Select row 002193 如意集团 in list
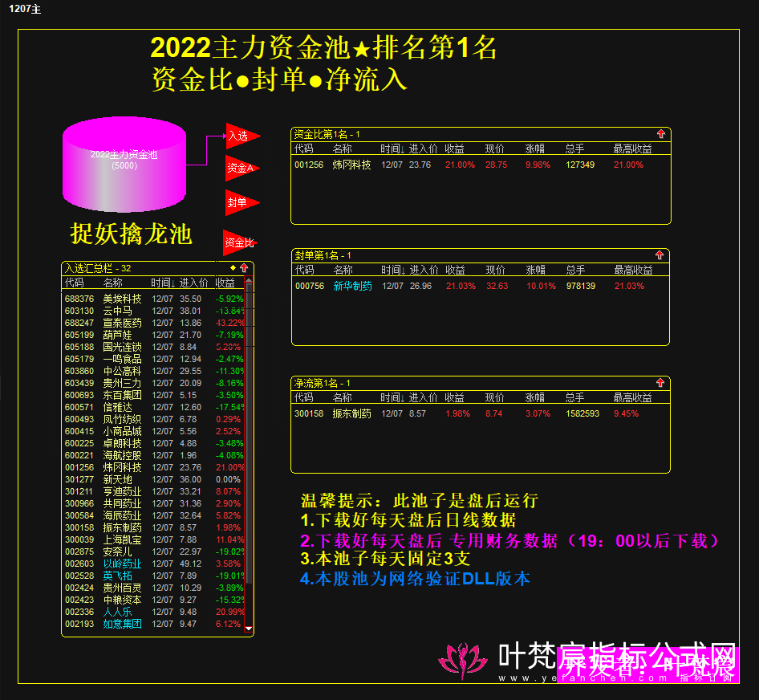 (x=154, y=624)
